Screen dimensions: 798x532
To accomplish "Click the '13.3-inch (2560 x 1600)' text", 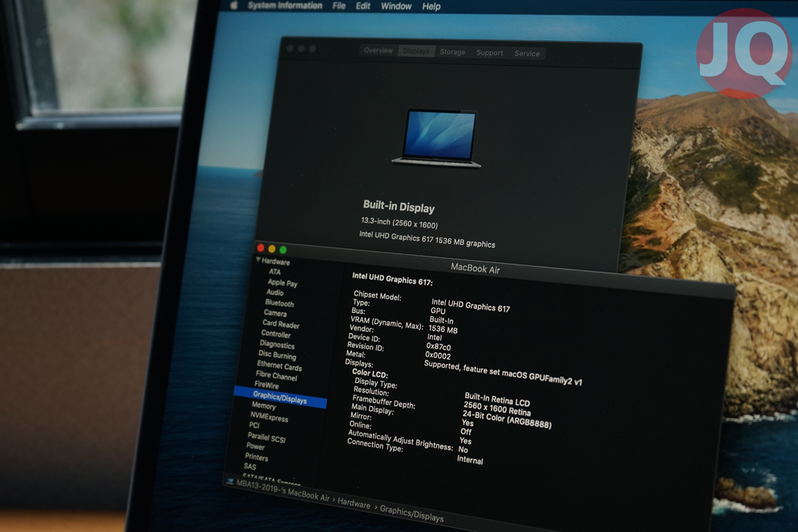I will 399,223.
